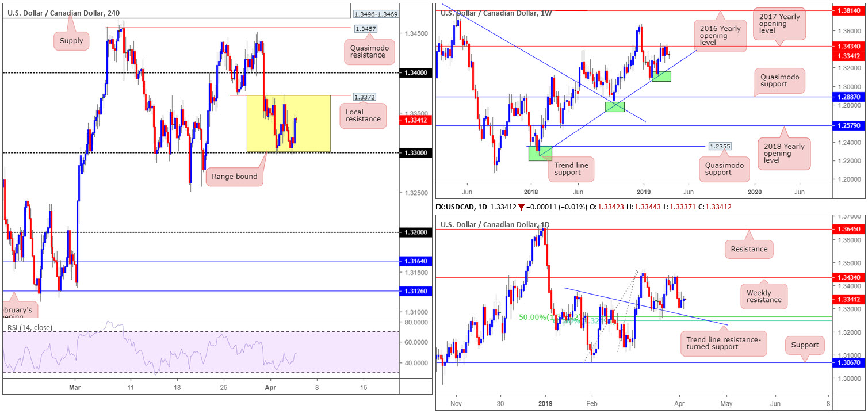Select the 1.34340 tag on the daily chart
This screenshot has height=413, width=868.
coord(849,277)
